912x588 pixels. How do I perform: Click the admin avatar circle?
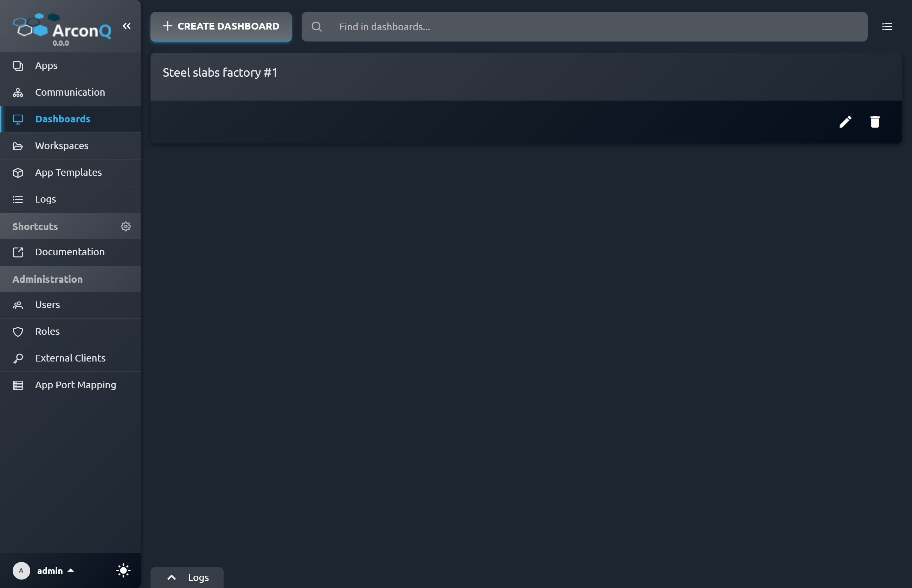click(x=21, y=570)
